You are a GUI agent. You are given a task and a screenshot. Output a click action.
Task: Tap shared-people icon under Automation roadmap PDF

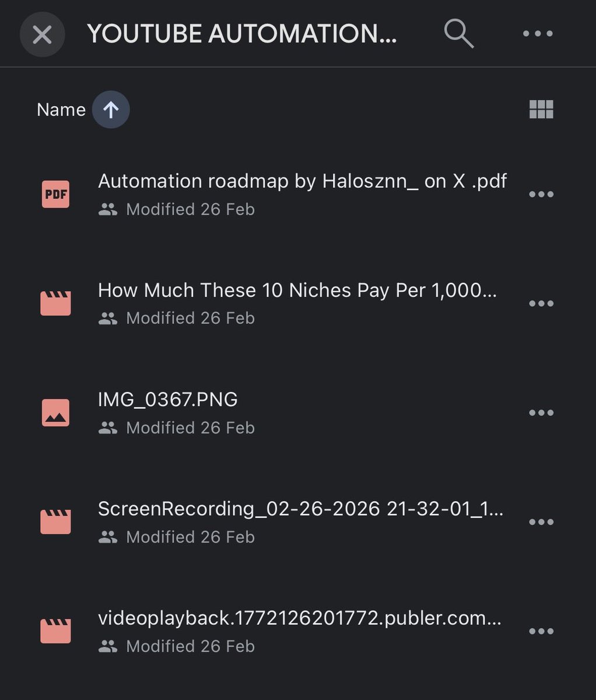tap(108, 210)
